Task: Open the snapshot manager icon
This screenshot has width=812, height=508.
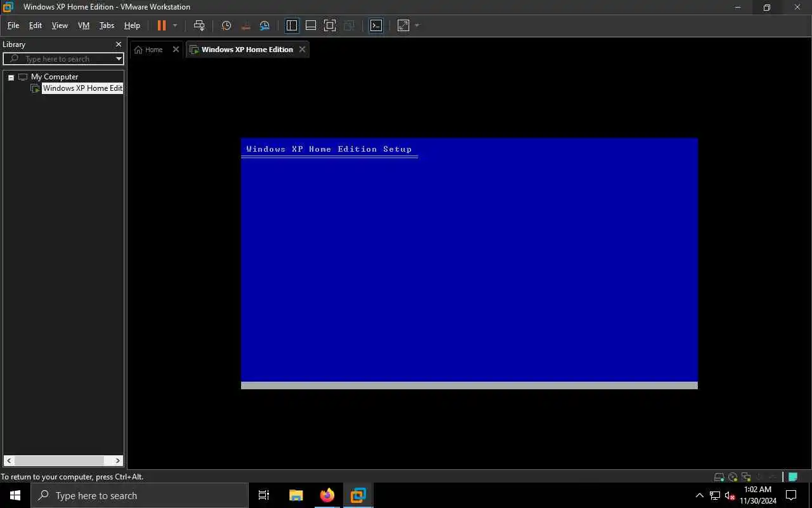Action: click(x=265, y=25)
